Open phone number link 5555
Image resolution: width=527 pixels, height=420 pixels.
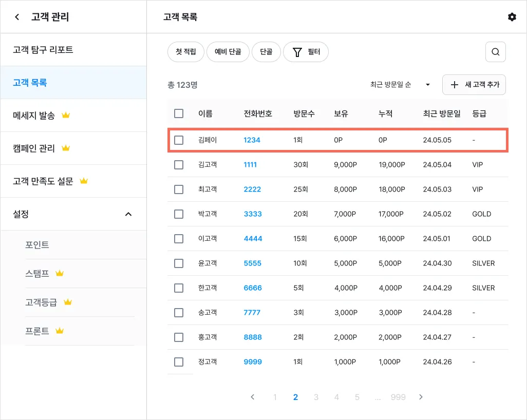point(252,263)
